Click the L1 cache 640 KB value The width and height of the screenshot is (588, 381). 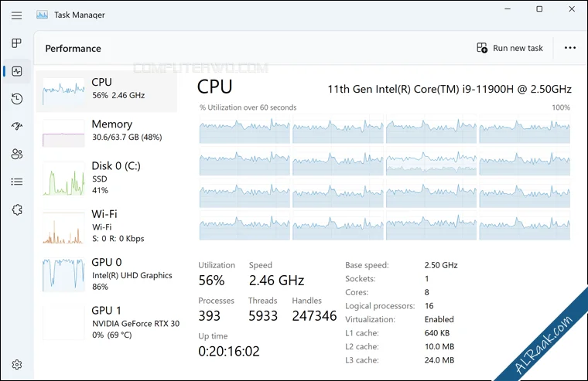(437, 333)
